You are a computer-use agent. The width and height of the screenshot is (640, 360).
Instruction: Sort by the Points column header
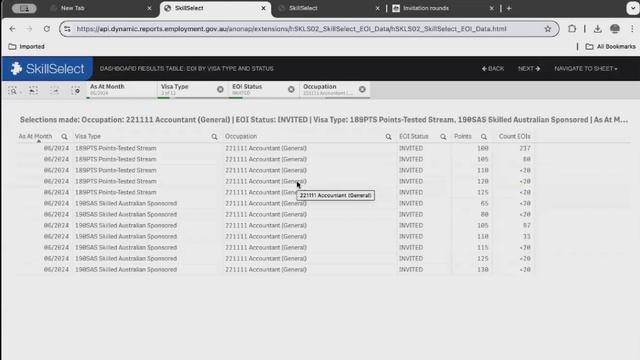[x=463, y=136]
